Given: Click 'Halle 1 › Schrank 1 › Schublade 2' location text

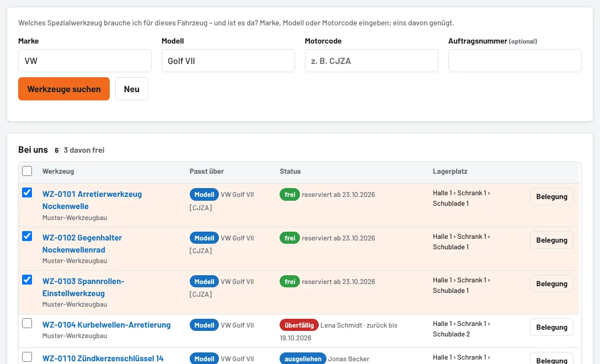Looking at the screenshot, I should (461, 329).
